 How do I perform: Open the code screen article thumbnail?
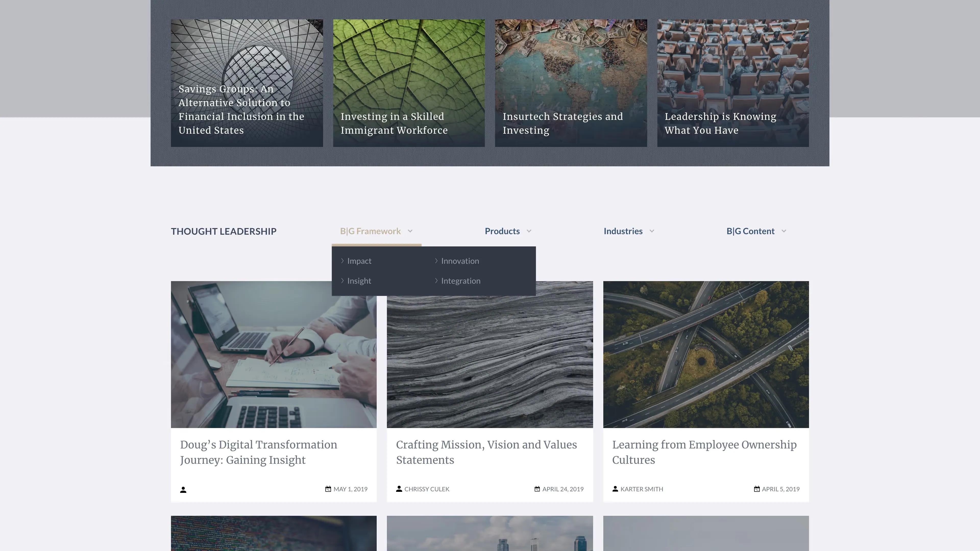(x=274, y=533)
